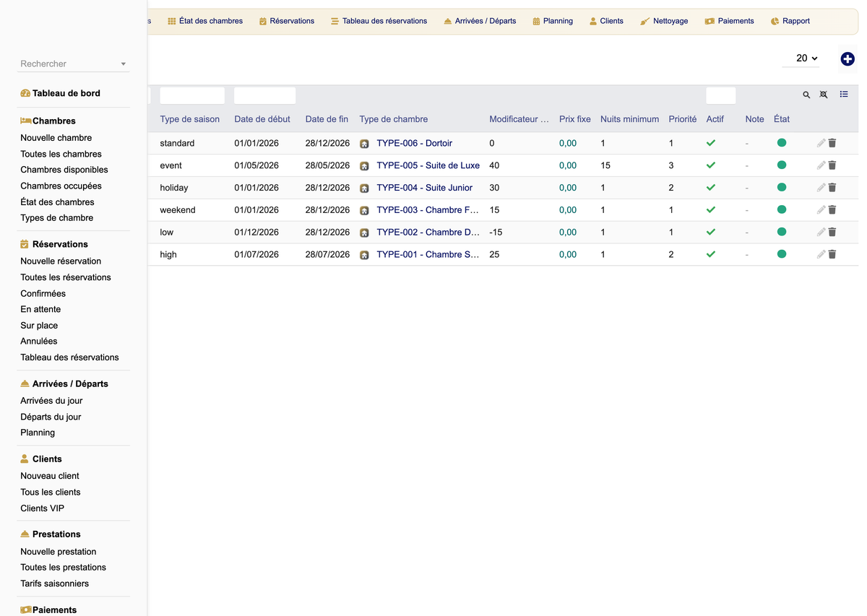This screenshot has width=867, height=616.
Task: Click green État dot on the event row
Action: coord(782,165)
